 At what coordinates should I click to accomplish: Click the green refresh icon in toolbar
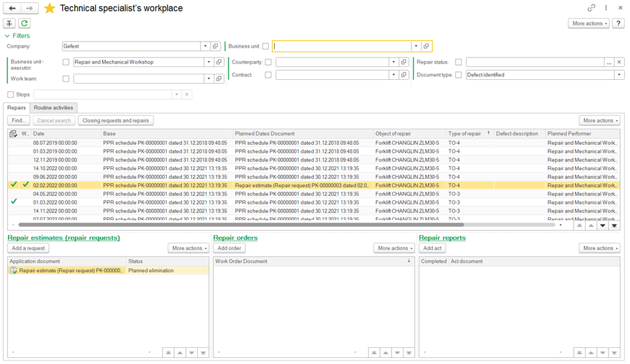(x=24, y=23)
